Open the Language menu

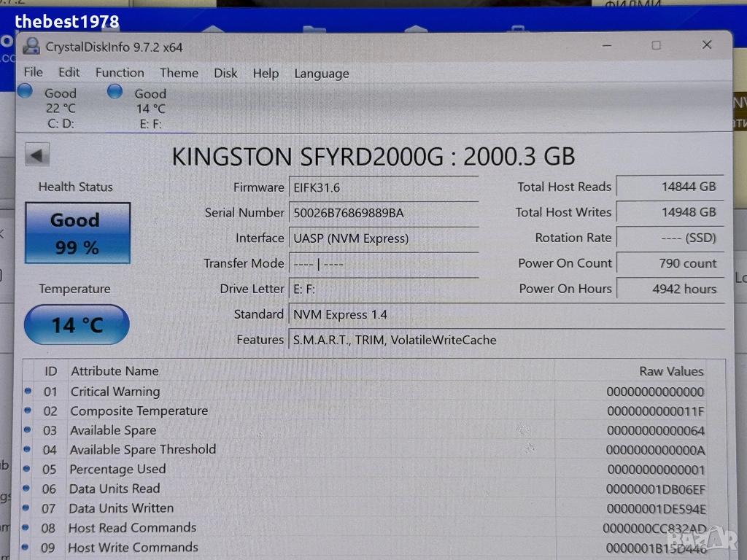[x=321, y=74]
